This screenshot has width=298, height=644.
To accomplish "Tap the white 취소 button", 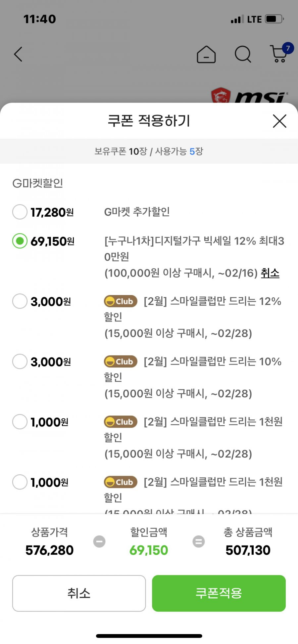I will point(79,593).
